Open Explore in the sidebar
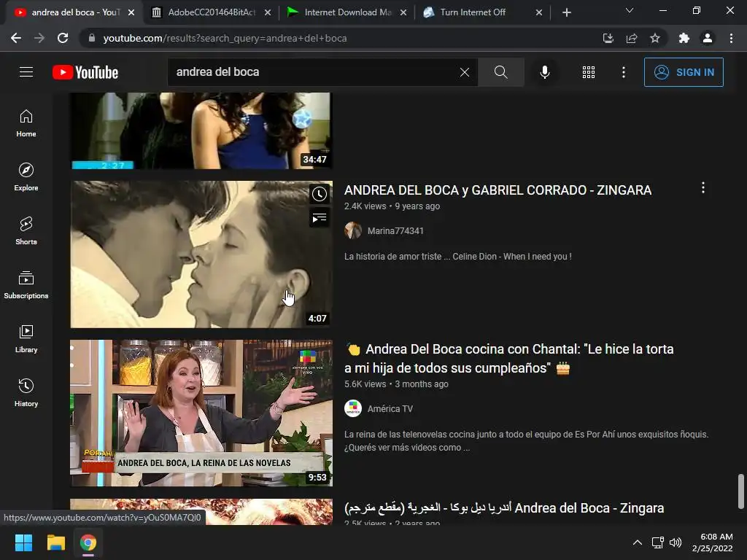 tap(26, 177)
